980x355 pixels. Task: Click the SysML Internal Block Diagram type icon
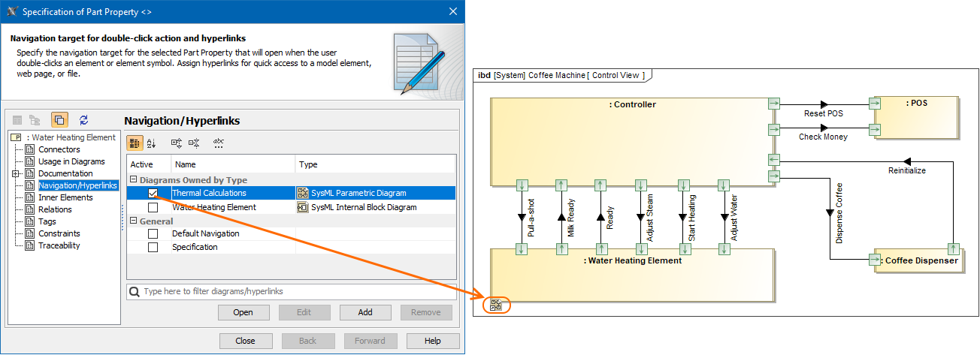pos(303,207)
